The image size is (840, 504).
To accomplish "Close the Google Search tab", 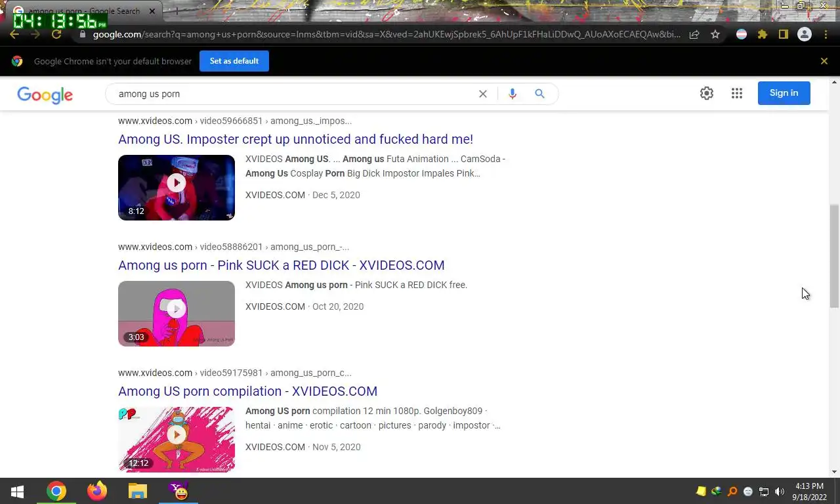I will pyautogui.click(x=152, y=11).
